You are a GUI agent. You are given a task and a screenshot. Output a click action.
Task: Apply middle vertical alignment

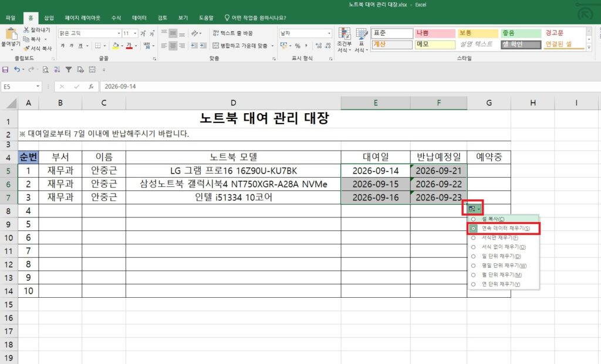173,33
